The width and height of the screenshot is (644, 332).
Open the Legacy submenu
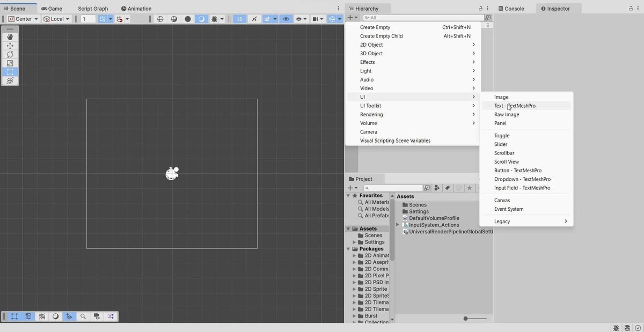(x=526, y=222)
